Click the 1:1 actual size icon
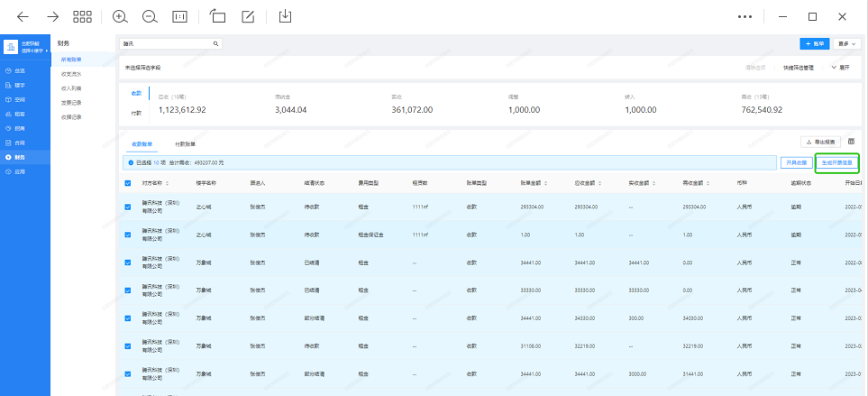This screenshot has height=396, width=868. 179,16
